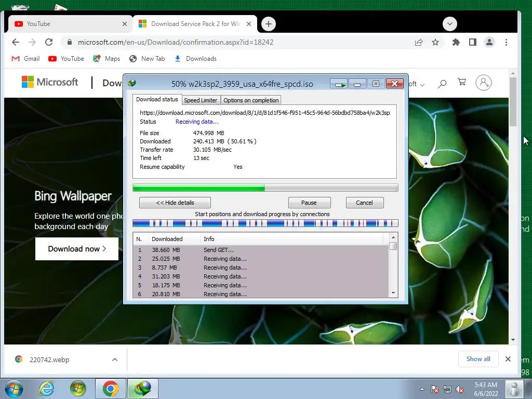Click the Chrome taskbar icon
The image size is (532, 399).
pyautogui.click(x=110, y=389)
